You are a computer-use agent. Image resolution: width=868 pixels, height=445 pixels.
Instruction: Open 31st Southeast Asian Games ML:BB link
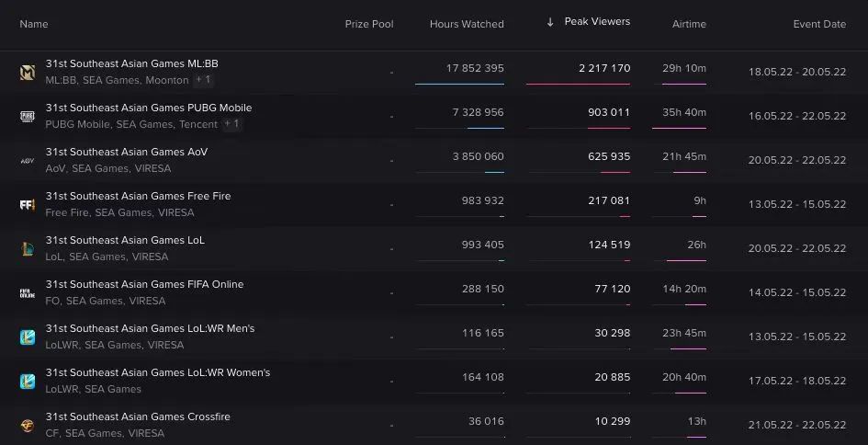point(131,63)
